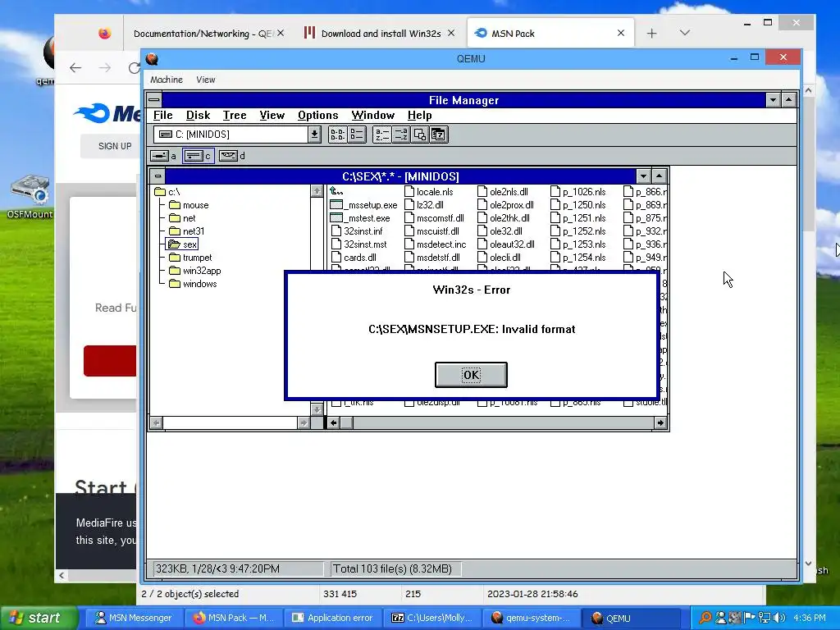Screen dimensions: 840x630
Task: Select the windows folder in tree
Action: pyautogui.click(x=193, y=284)
